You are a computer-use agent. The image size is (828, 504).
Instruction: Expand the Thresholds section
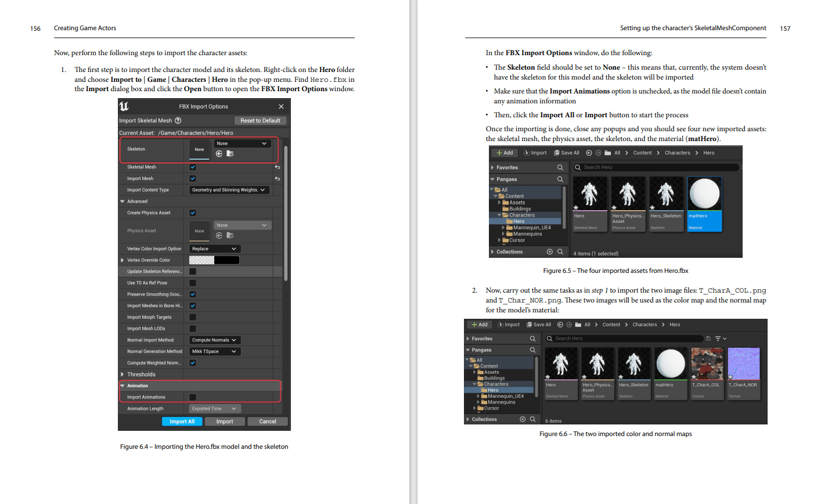[123, 375]
